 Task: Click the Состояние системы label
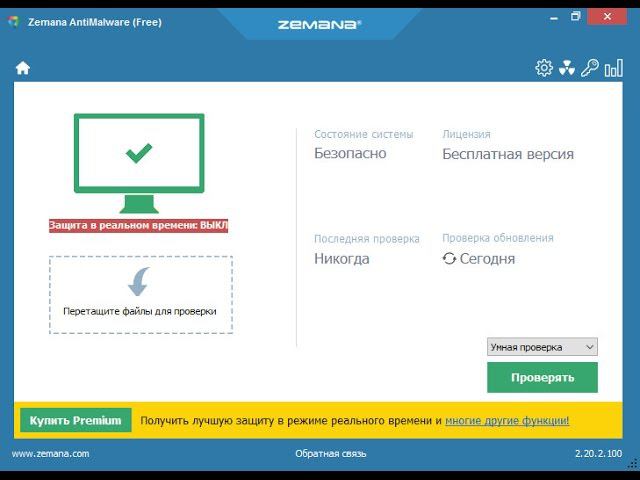tap(364, 134)
